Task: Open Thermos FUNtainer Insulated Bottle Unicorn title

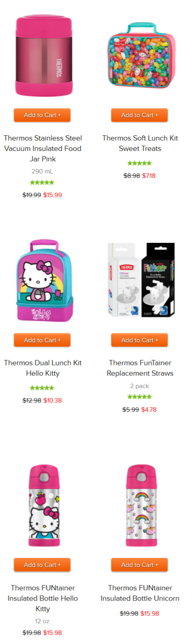Action: pos(140,593)
